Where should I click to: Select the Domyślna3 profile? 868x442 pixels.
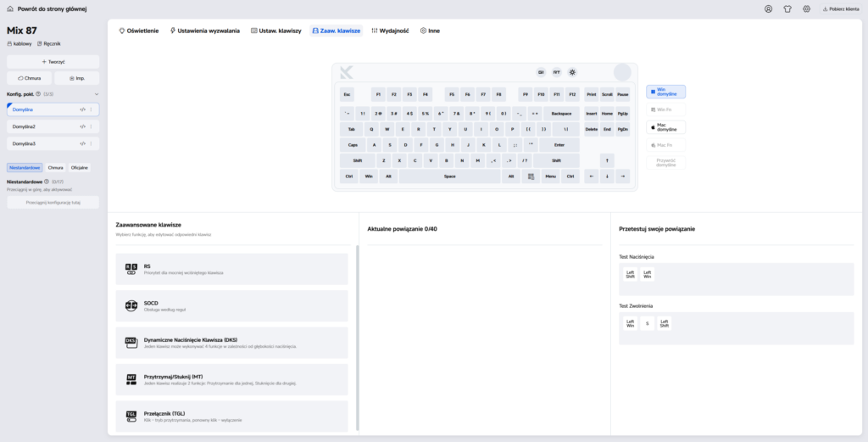click(x=53, y=143)
